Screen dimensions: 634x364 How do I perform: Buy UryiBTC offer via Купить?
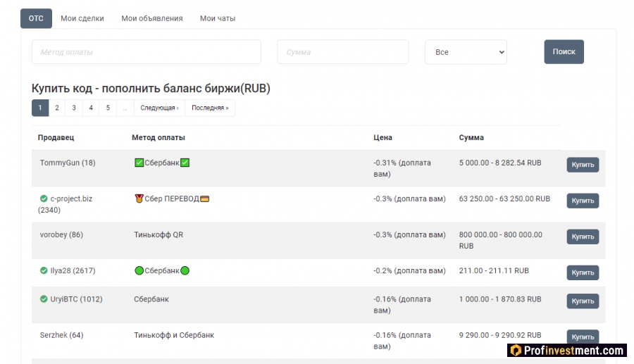point(583,301)
